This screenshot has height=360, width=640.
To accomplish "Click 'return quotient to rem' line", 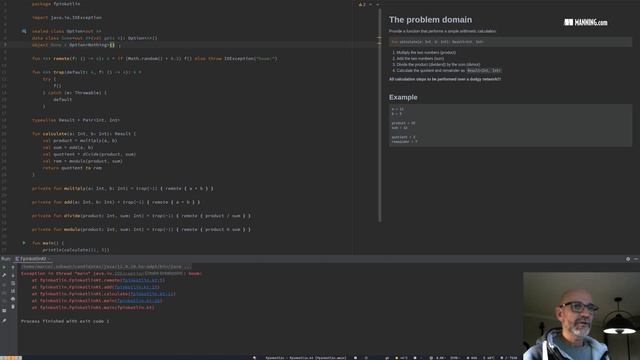I will 72,168.
